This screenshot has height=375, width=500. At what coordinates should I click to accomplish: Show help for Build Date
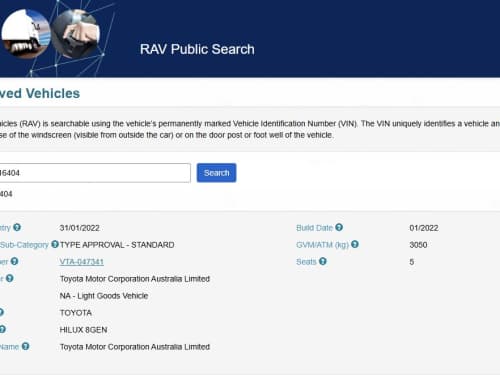pos(339,227)
